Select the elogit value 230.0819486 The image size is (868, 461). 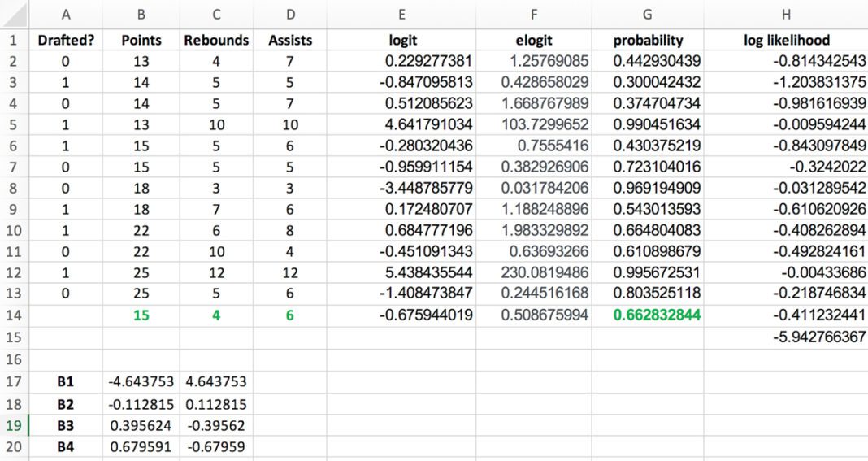click(534, 272)
